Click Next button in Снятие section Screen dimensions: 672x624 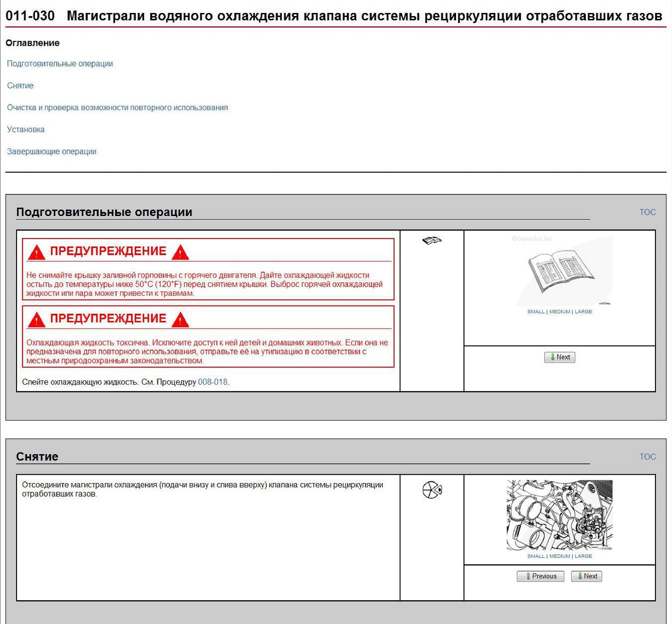pos(586,576)
